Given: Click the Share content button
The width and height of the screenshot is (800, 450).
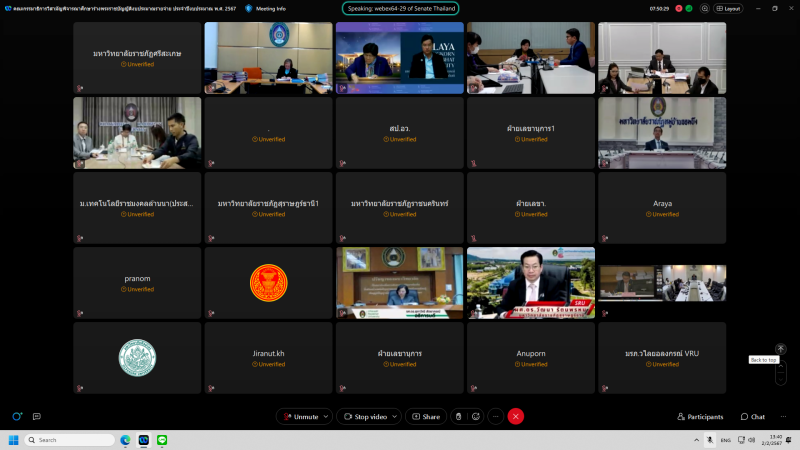Looking at the screenshot, I should (x=425, y=416).
